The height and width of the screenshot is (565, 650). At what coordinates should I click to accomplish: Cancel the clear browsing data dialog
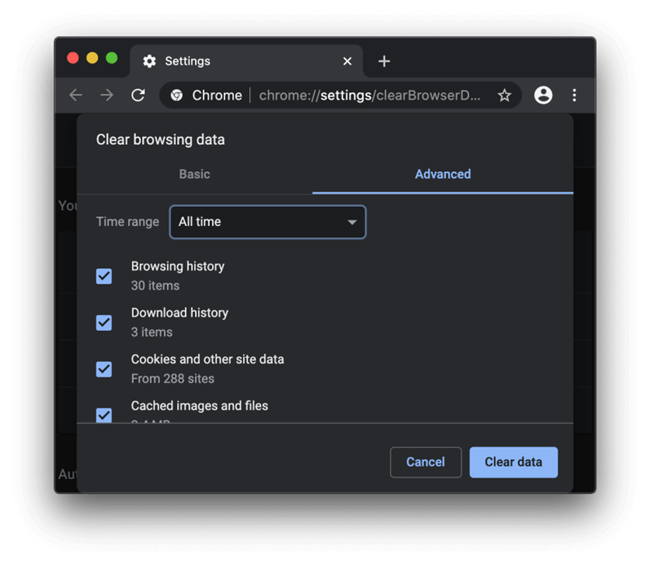[x=425, y=462]
